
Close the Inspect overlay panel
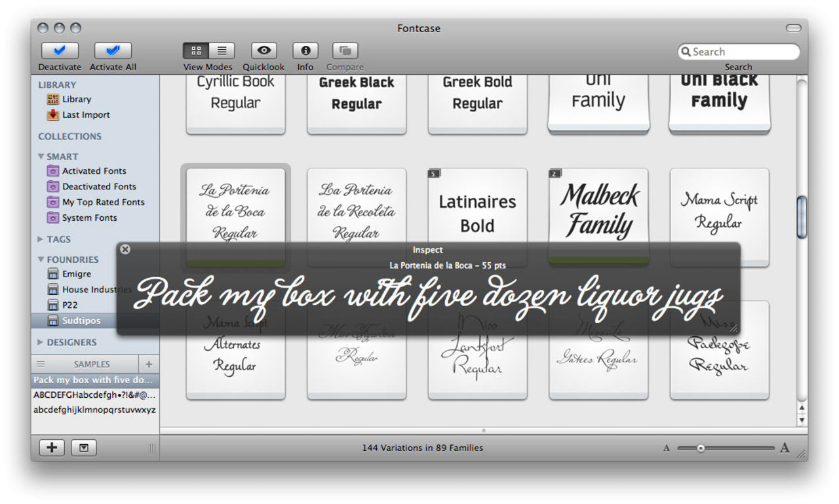coord(125,250)
